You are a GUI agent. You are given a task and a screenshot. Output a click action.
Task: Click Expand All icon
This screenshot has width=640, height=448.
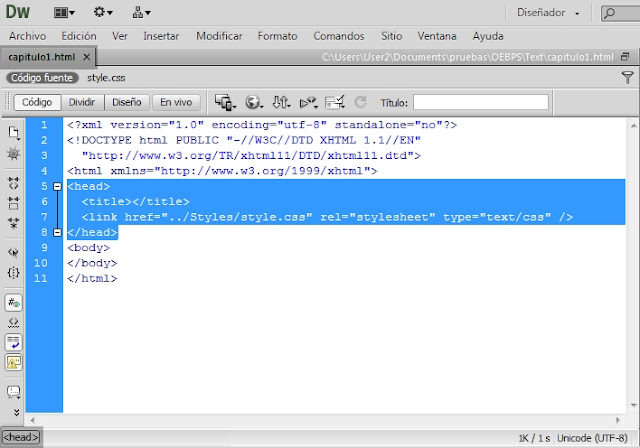(13, 223)
